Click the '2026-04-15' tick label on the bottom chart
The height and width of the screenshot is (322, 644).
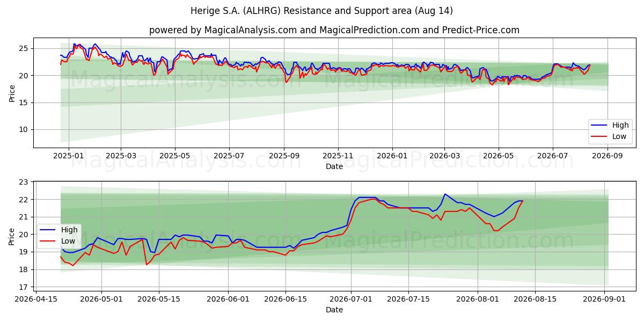pyautogui.click(x=36, y=299)
